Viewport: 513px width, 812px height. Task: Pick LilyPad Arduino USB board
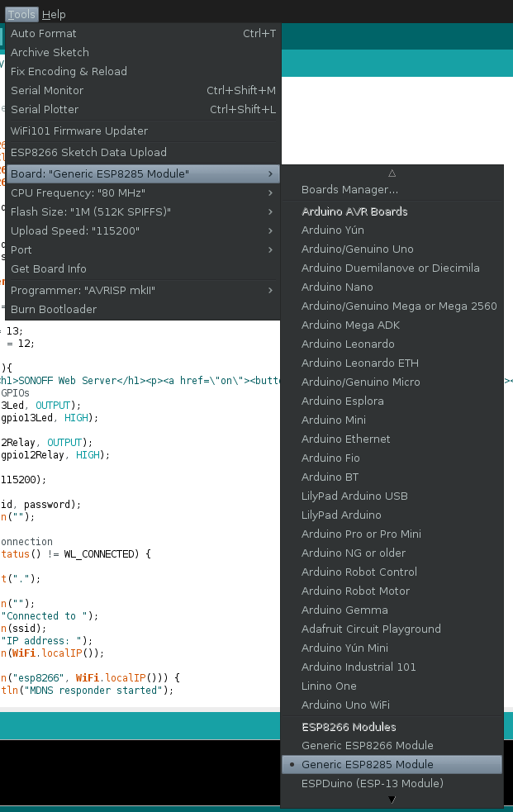pos(392,496)
